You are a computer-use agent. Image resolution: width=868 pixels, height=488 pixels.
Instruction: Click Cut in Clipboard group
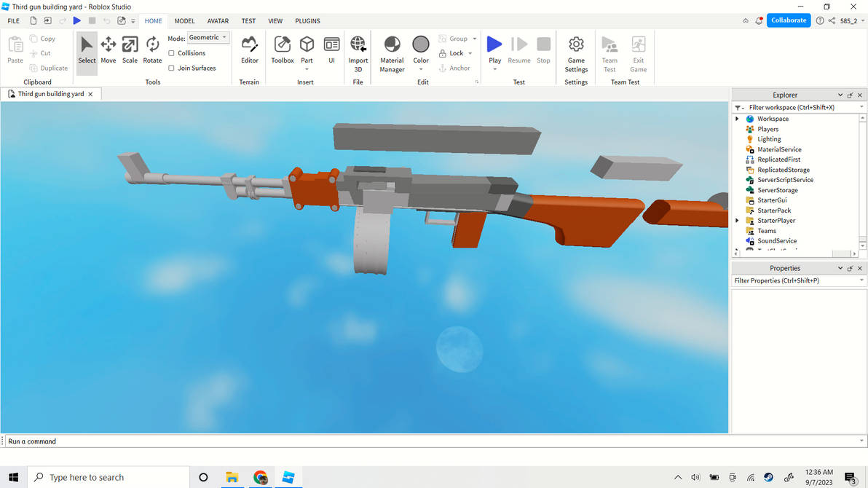(x=40, y=53)
